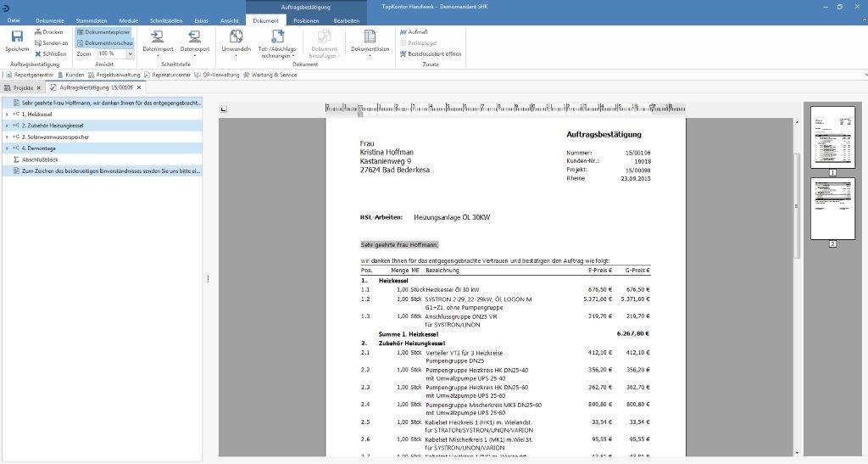This screenshot has height=464, width=868.
Task: Open Reportgenerator from quick toolbar
Action: [30, 75]
